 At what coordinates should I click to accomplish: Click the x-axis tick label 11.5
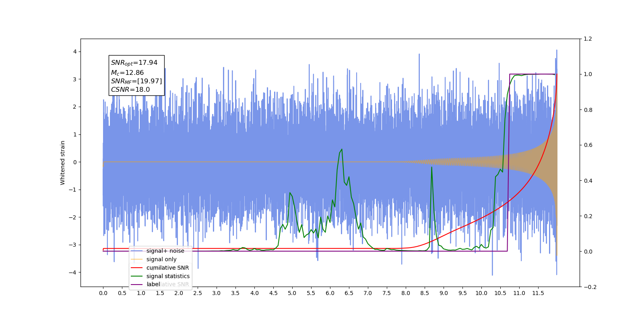[538, 293]
